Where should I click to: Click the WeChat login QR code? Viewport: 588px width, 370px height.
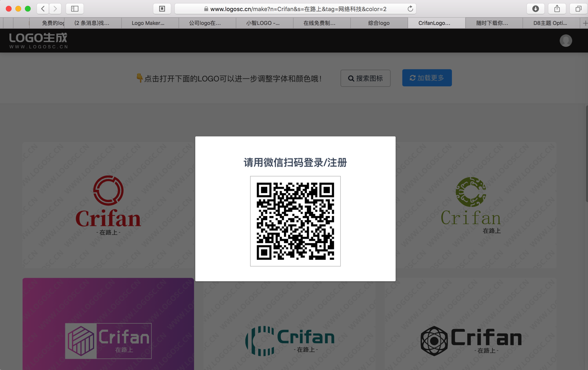pos(295,221)
